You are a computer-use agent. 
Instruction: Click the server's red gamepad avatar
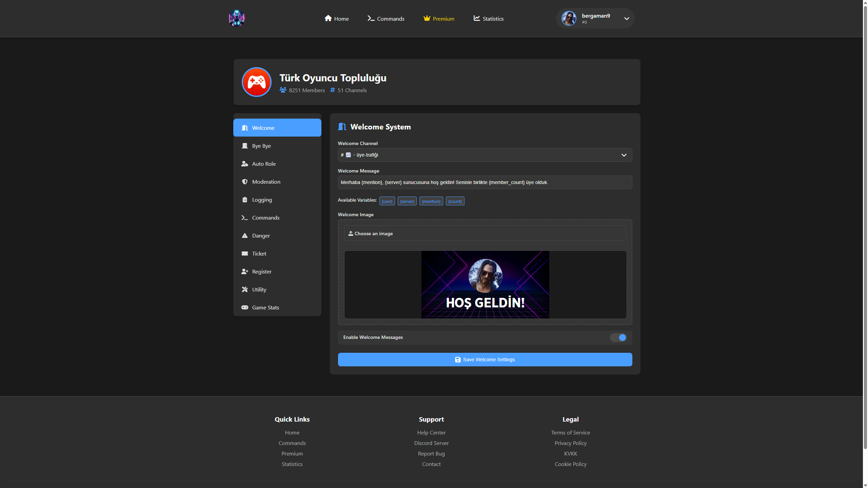click(257, 82)
